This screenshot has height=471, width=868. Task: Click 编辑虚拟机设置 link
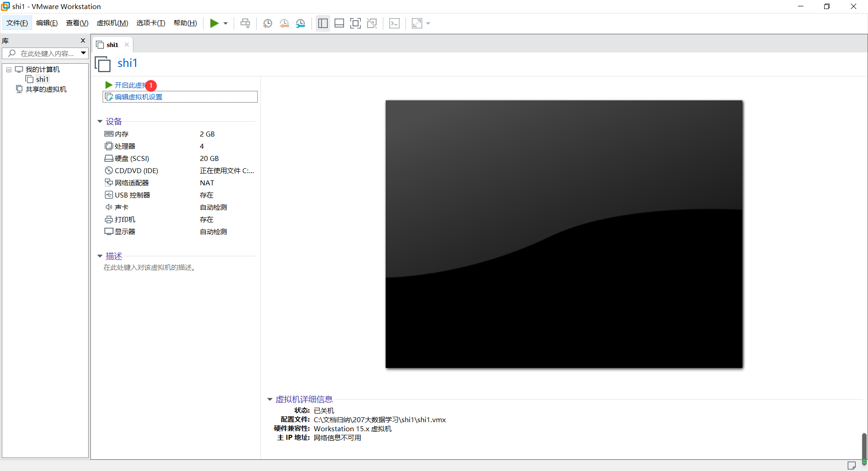[138, 97]
